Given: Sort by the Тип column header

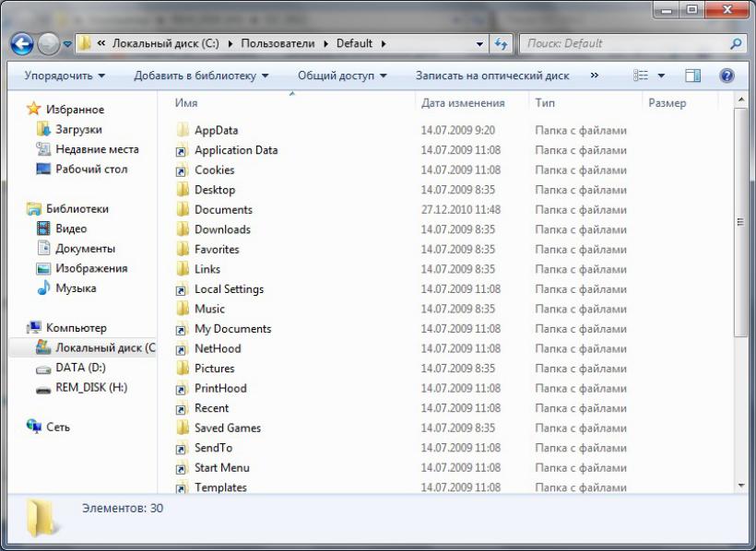Looking at the screenshot, I should click(x=545, y=102).
